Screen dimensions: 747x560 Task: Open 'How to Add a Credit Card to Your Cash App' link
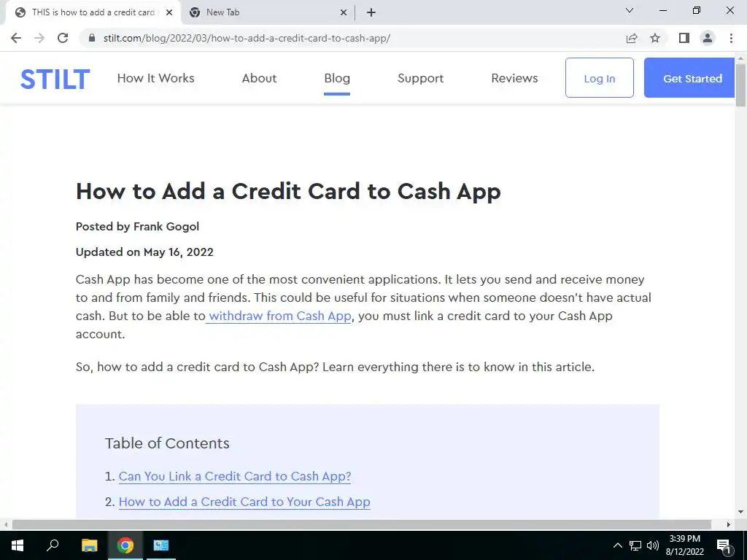[x=244, y=502]
